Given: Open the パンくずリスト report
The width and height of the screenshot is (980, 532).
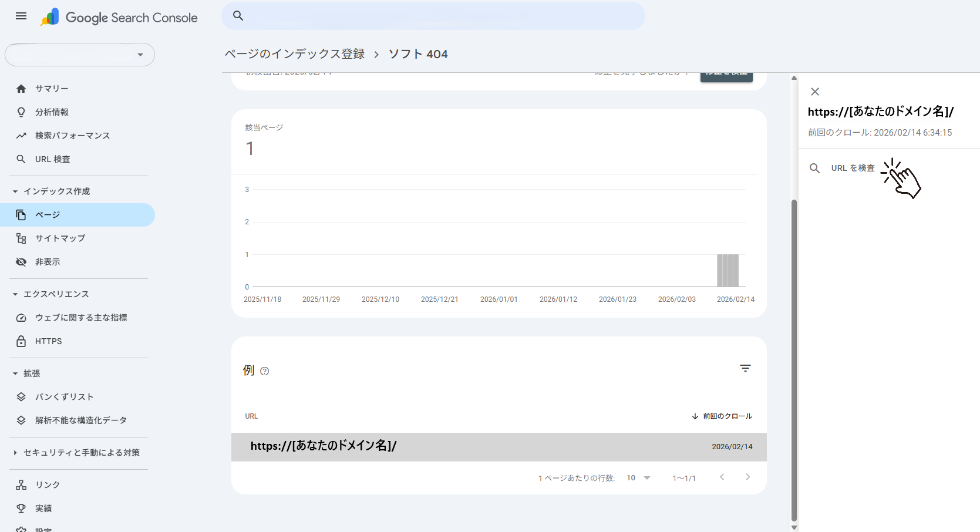Looking at the screenshot, I should (x=63, y=396).
